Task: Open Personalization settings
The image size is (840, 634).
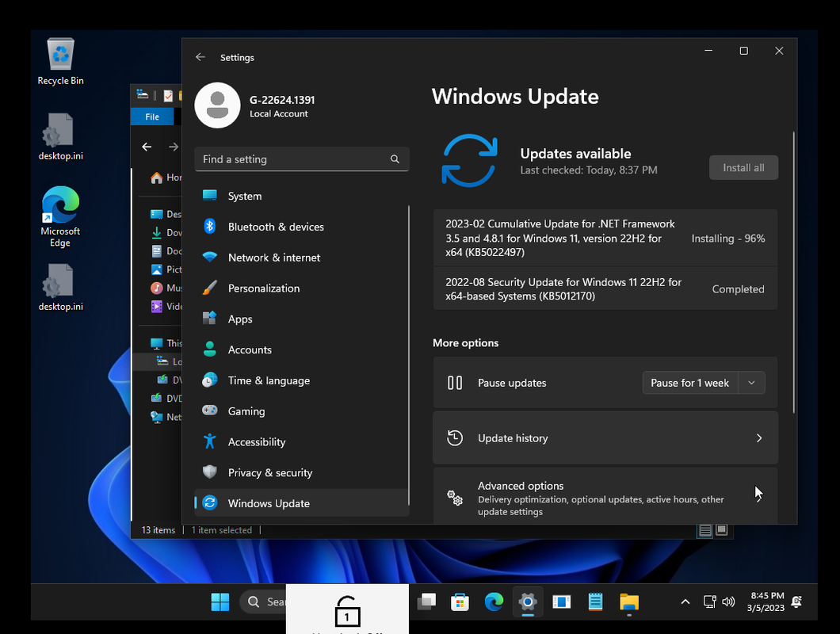Action: pyautogui.click(x=301, y=288)
